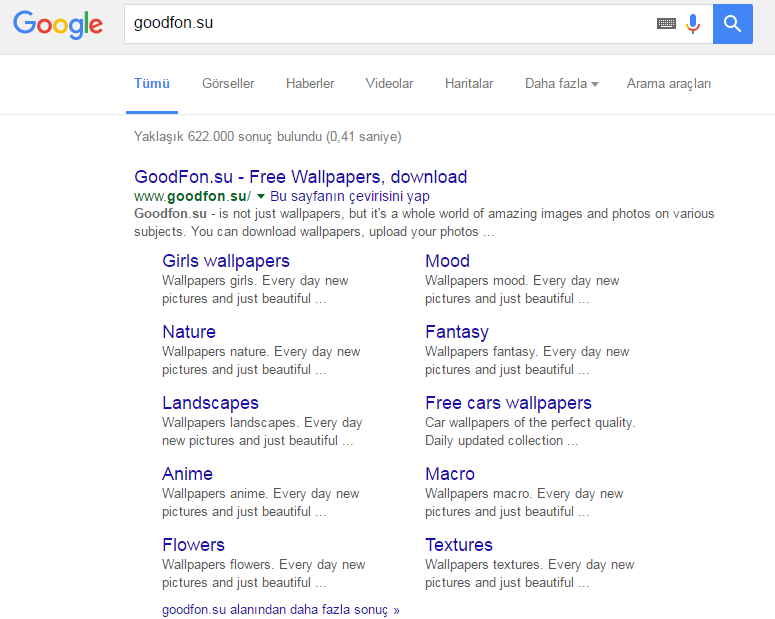This screenshot has width=775, height=619.
Task: Select the Tümü tab
Action: 152,84
